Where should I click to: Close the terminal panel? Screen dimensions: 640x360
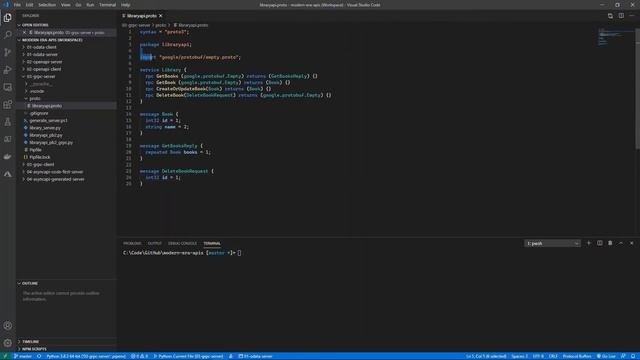coord(631,243)
